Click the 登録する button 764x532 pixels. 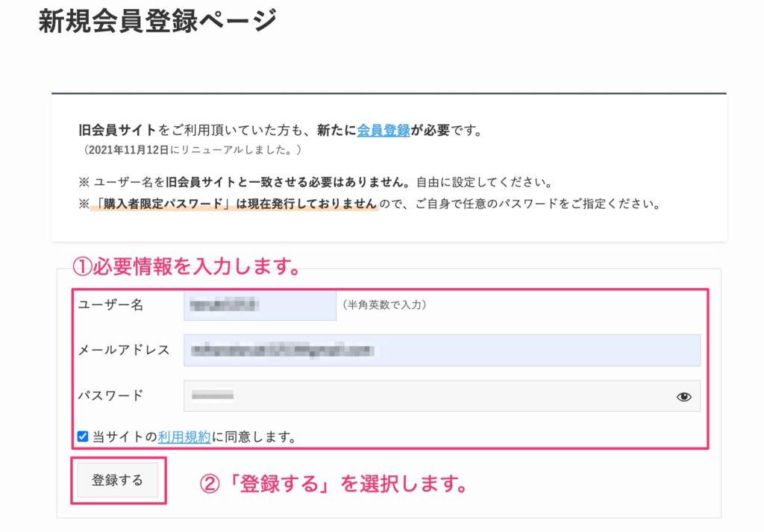(118, 481)
